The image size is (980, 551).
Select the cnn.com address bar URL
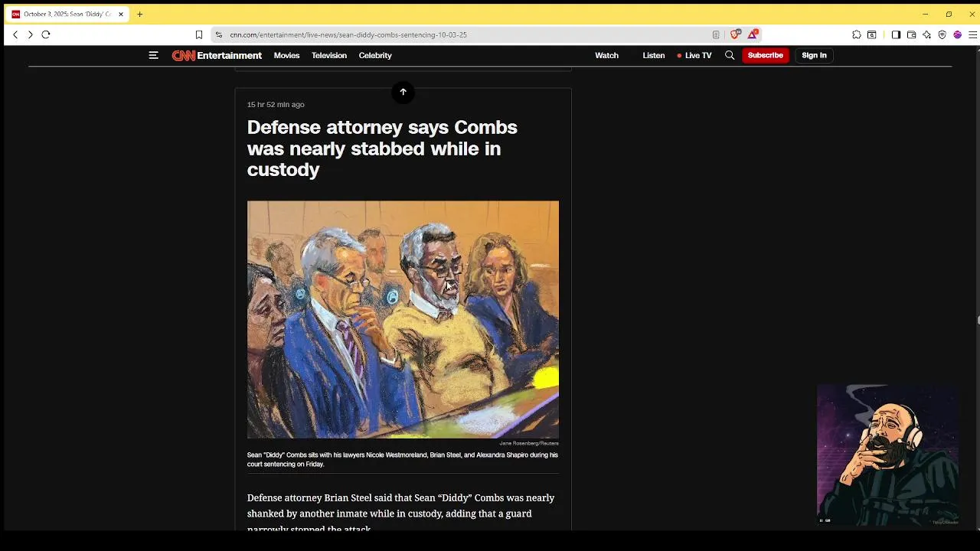click(x=348, y=34)
